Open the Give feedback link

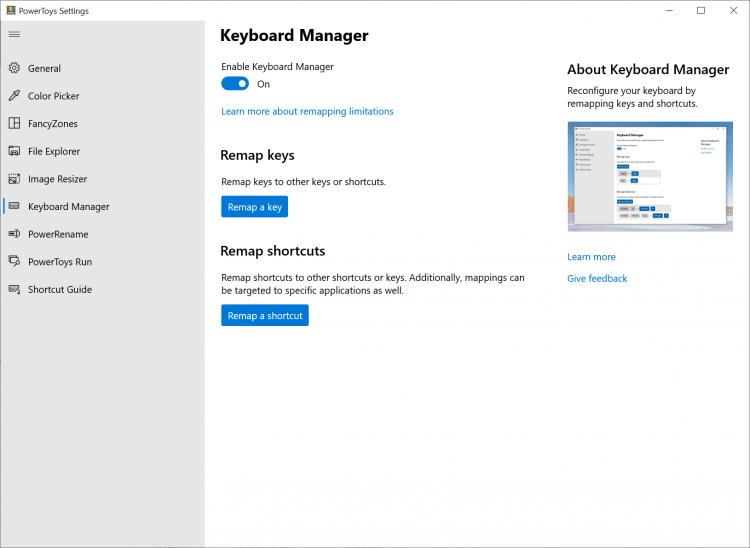[x=597, y=279]
